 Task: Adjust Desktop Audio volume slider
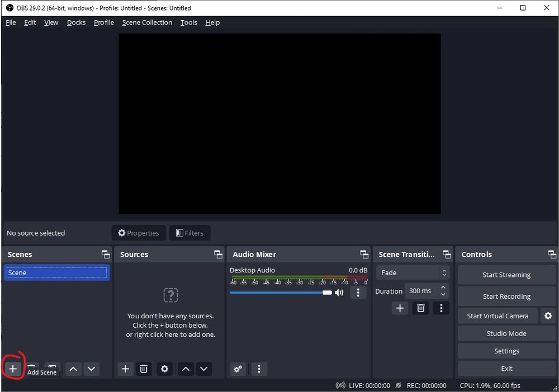pyautogui.click(x=281, y=293)
